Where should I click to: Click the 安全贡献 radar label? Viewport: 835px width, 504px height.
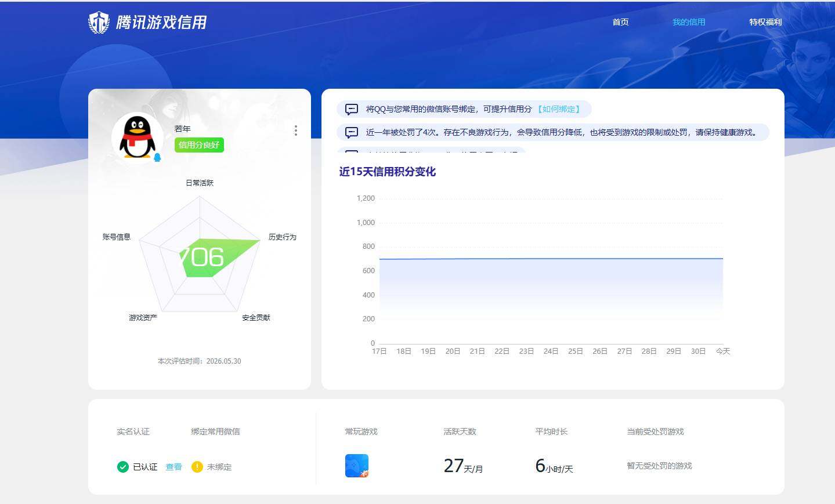(256, 318)
